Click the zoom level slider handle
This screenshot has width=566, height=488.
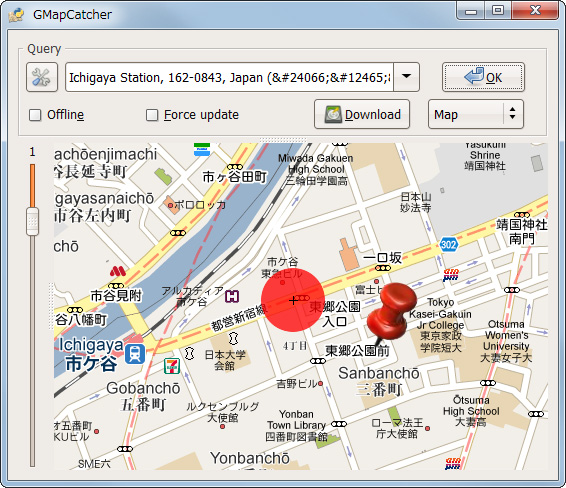(32, 221)
